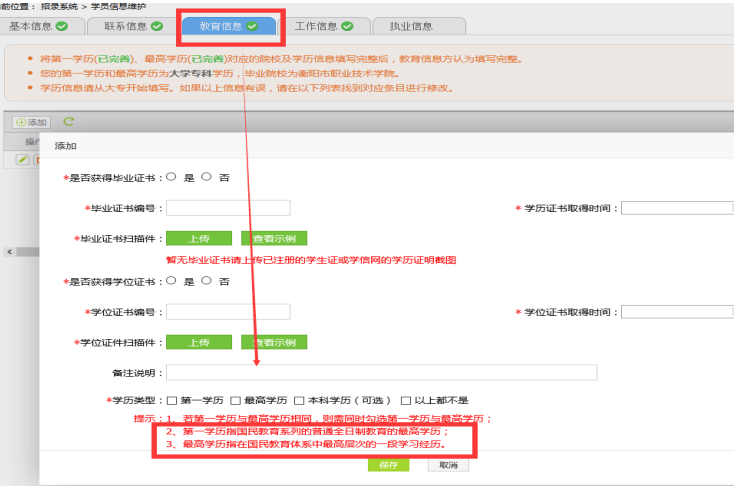Select 否 for 是否获得毕业证书
This screenshot has width=745, height=486.
pyautogui.click(x=207, y=177)
